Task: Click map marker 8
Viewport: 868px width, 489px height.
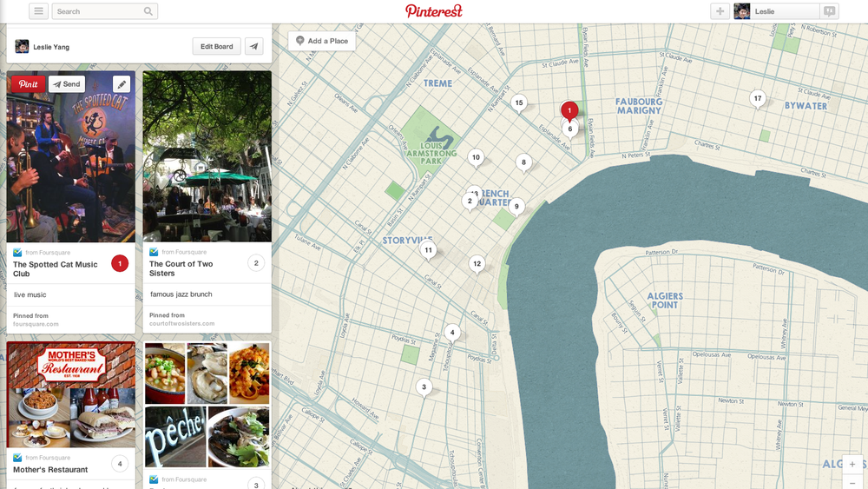Action: 523,162
